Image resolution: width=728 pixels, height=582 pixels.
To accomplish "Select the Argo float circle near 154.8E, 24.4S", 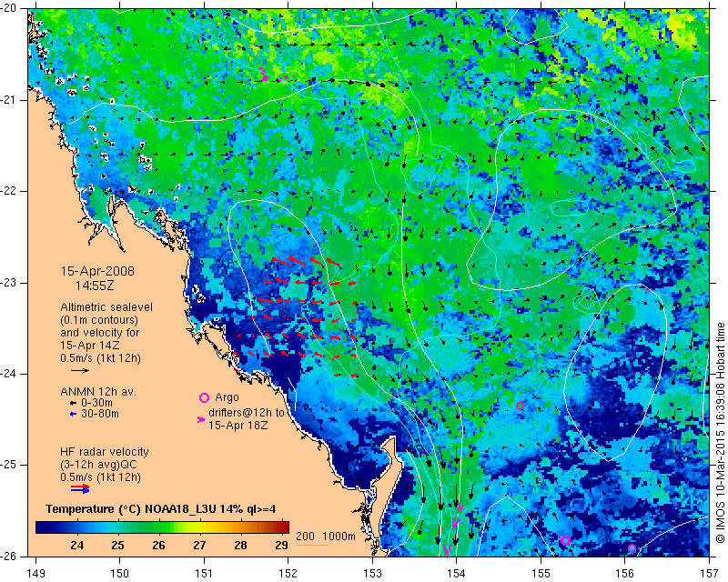I will pos(520,406).
